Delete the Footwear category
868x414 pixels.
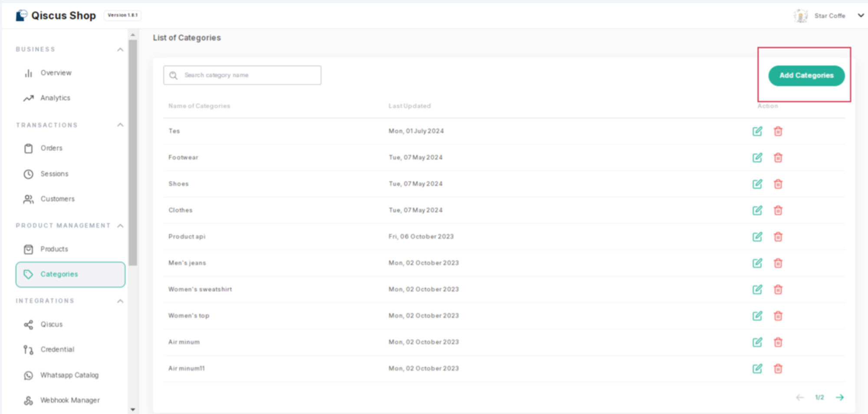(x=778, y=158)
